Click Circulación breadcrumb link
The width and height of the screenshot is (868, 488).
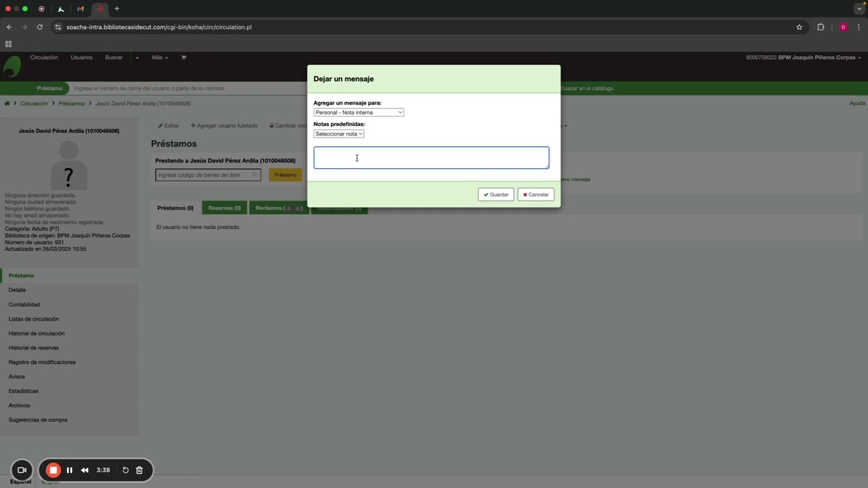pos(34,104)
